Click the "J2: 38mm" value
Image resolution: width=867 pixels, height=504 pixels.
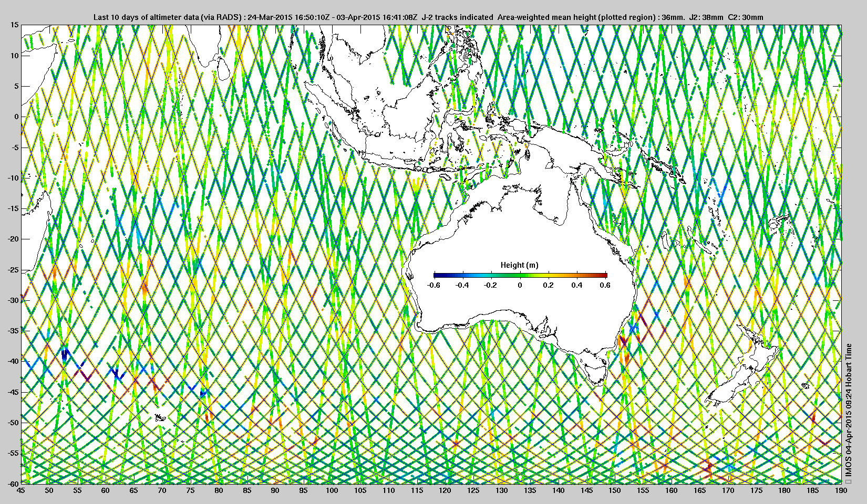coord(707,17)
